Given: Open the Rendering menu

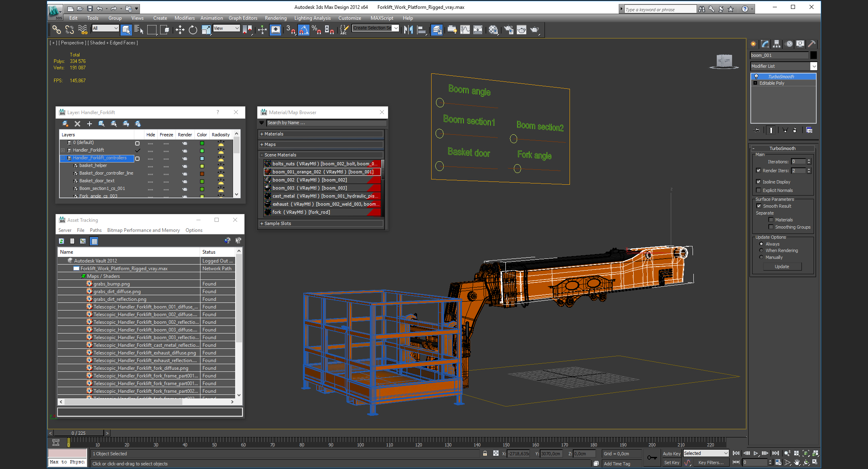Looking at the screenshot, I should tap(275, 18).
